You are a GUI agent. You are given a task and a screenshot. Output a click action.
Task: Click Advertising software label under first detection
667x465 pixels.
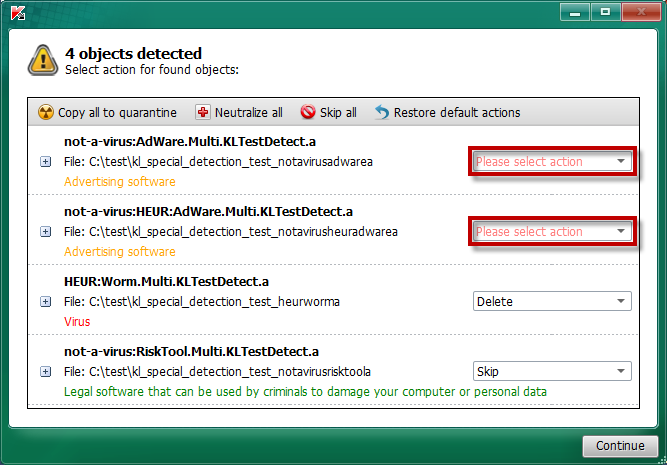[x=120, y=182]
